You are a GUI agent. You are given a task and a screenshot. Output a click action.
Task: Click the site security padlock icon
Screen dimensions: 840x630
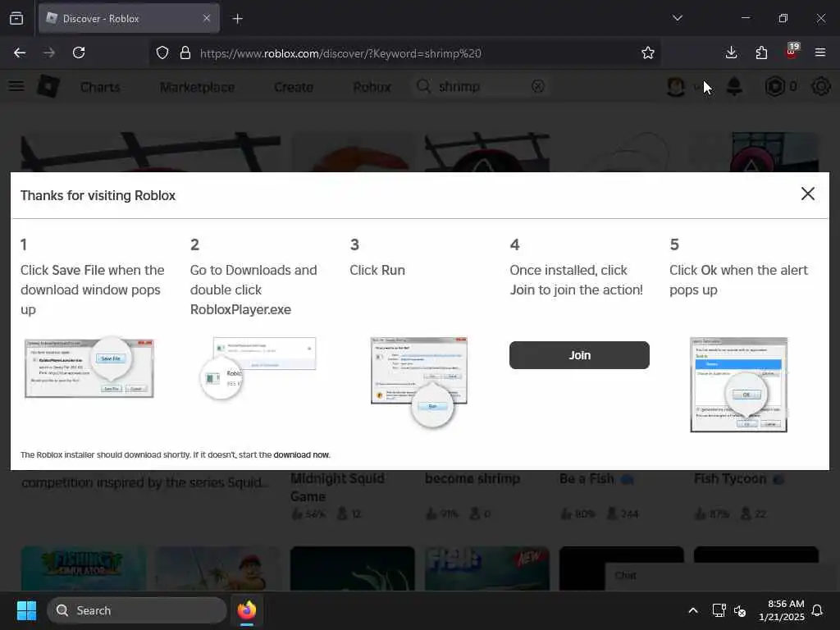coord(185,53)
